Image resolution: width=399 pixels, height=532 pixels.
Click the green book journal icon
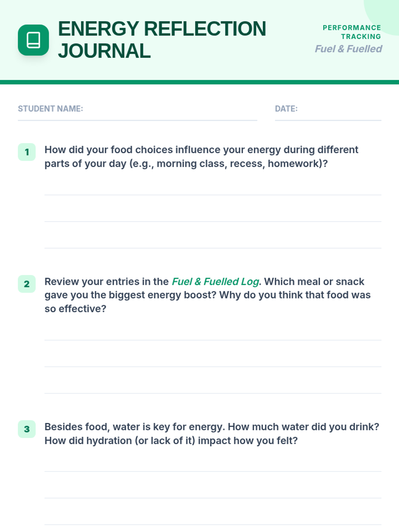click(33, 40)
